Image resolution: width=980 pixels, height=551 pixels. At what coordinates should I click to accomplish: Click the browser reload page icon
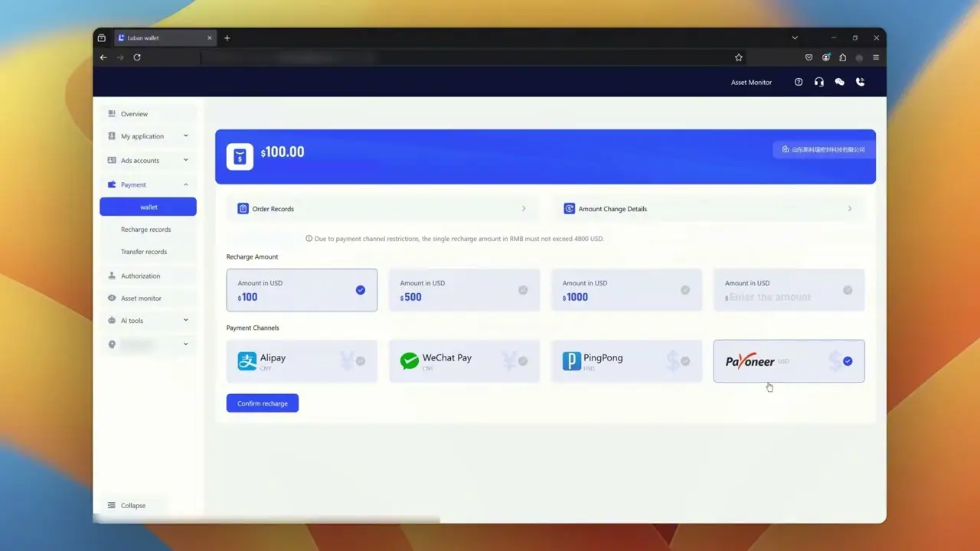click(x=137, y=57)
